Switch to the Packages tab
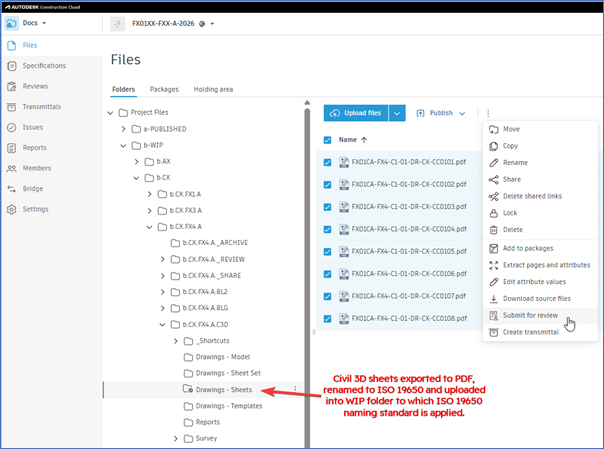604x449 pixels. click(x=164, y=89)
